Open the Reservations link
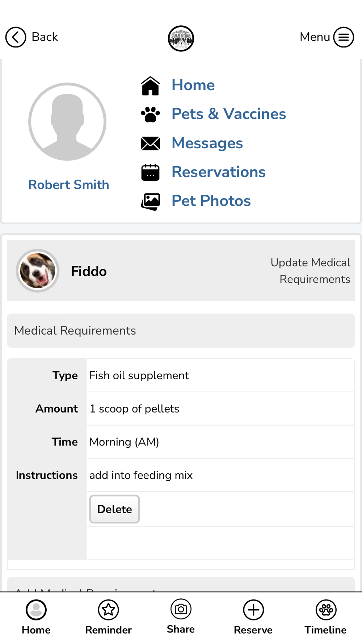This screenshot has height=644, width=362. [x=219, y=172]
